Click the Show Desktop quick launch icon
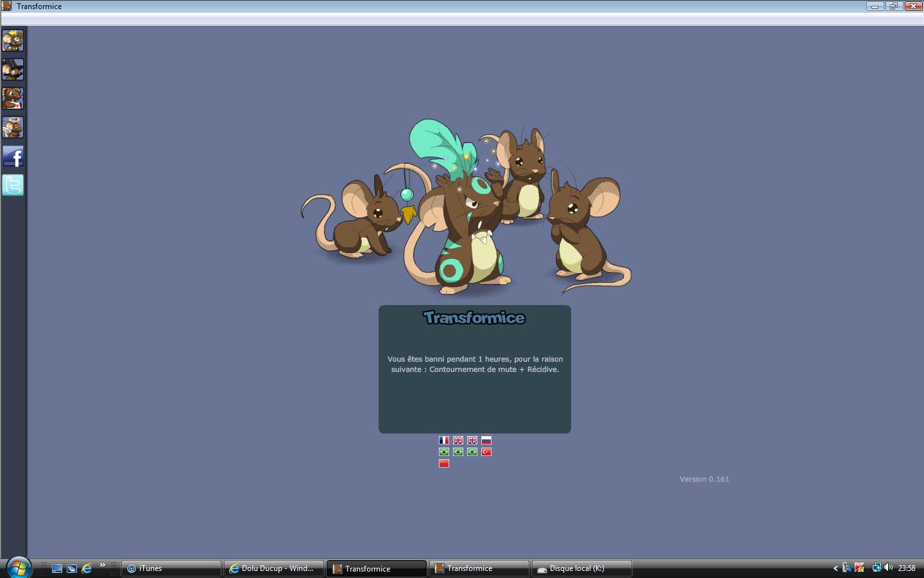The height and width of the screenshot is (578, 924). pos(57,568)
